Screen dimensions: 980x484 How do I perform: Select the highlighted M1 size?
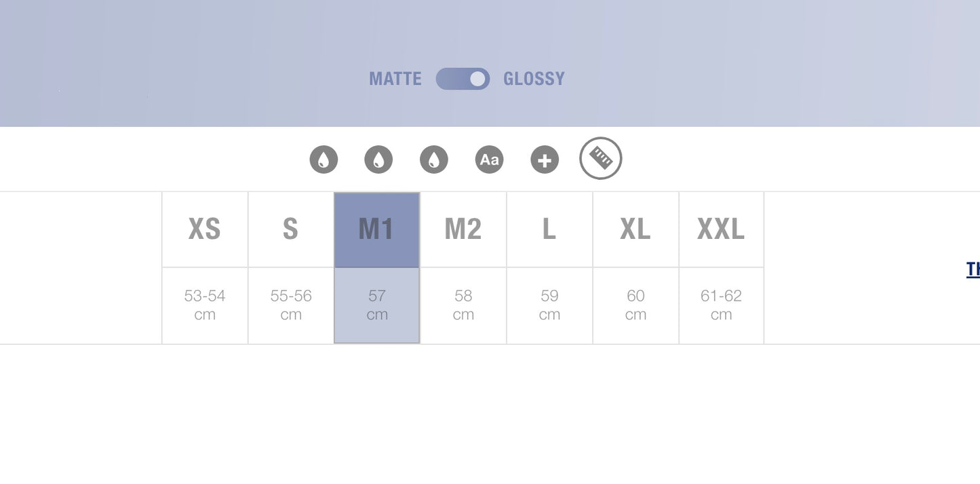[377, 229]
